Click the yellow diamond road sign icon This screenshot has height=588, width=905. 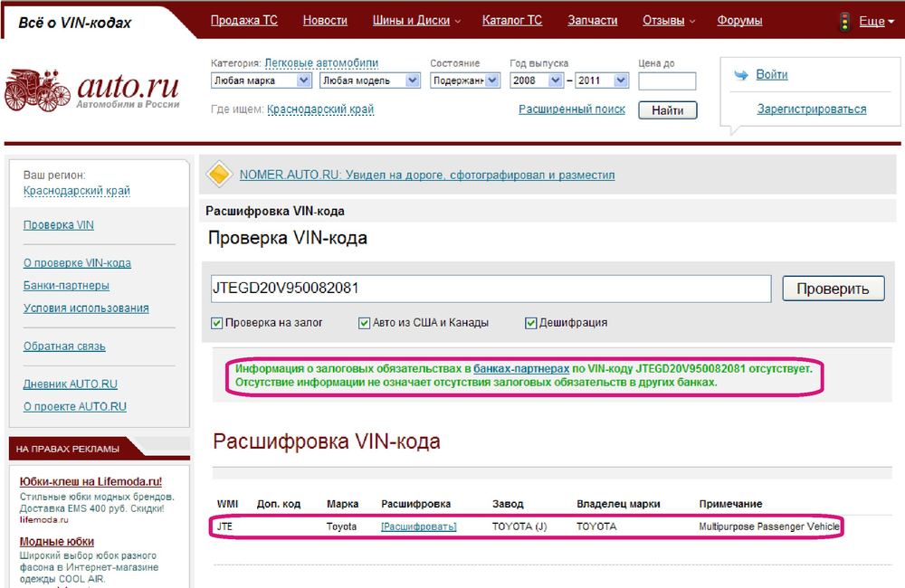tap(219, 175)
